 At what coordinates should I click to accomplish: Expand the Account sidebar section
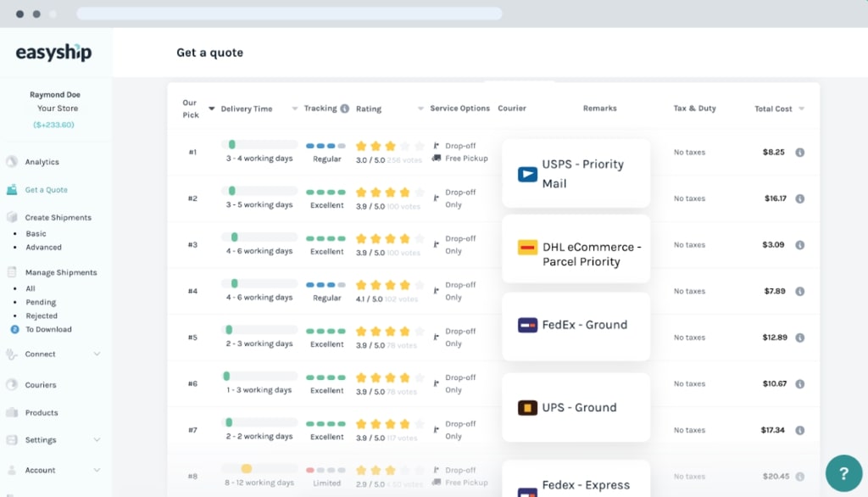point(97,471)
